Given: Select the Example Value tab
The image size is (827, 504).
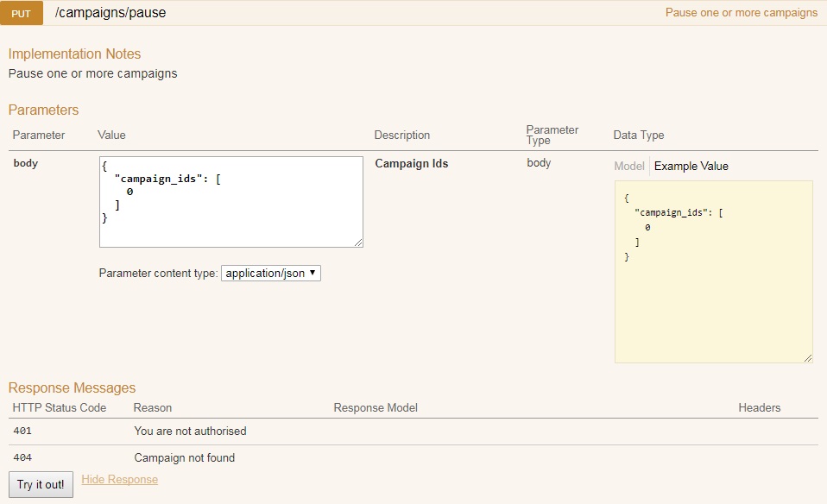Looking at the screenshot, I should point(691,166).
